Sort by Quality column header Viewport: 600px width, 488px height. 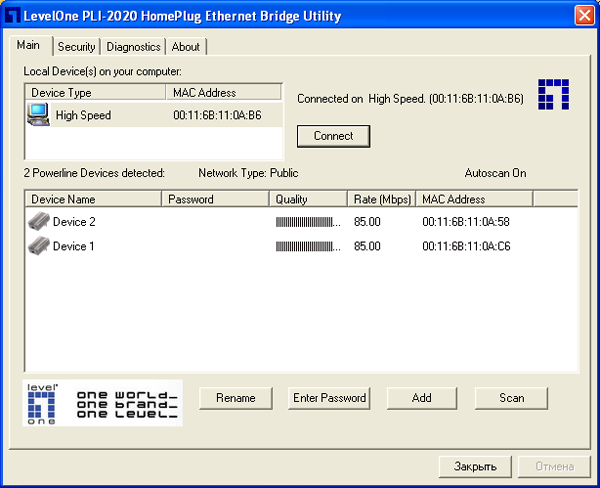[308, 199]
